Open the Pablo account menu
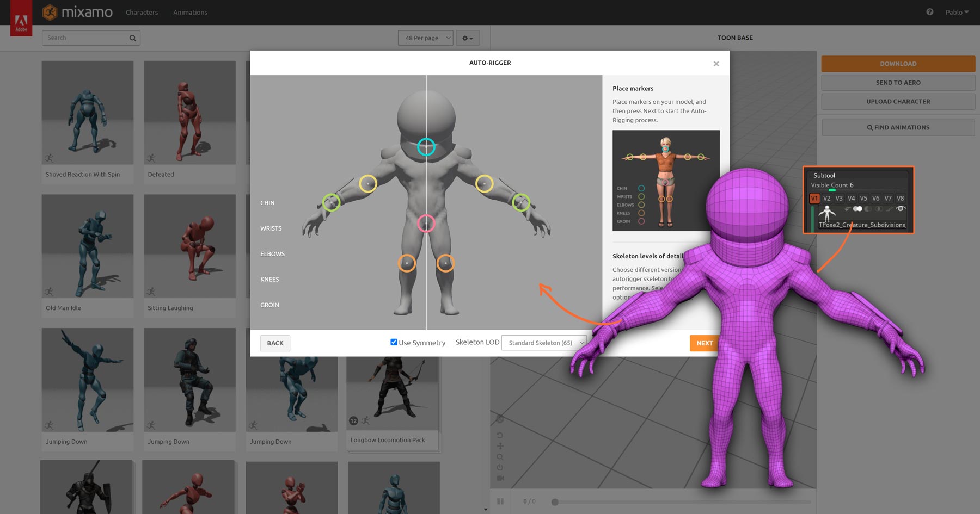The width and height of the screenshot is (980, 514). [x=957, y=12]
